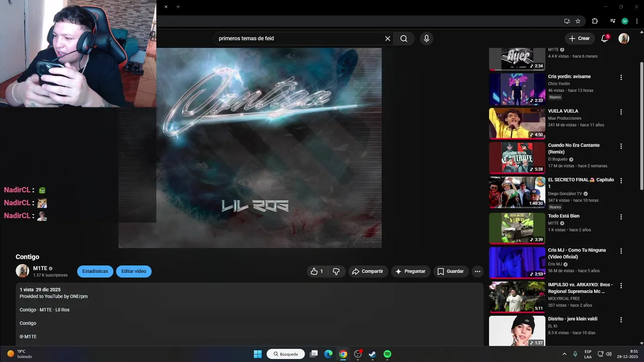Open Steam from taskbar
This screenshot has width=644, height=362.
[x=372, y=354]
